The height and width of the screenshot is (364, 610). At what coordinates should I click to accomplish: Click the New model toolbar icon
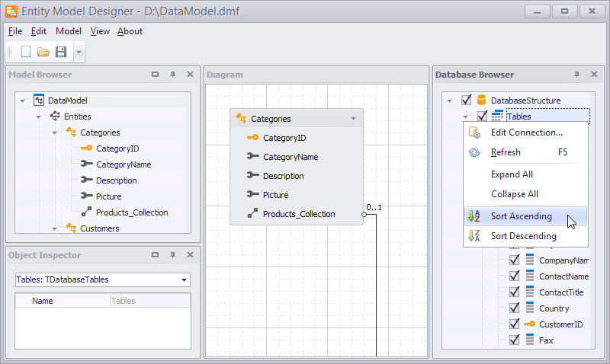(26, 52)
